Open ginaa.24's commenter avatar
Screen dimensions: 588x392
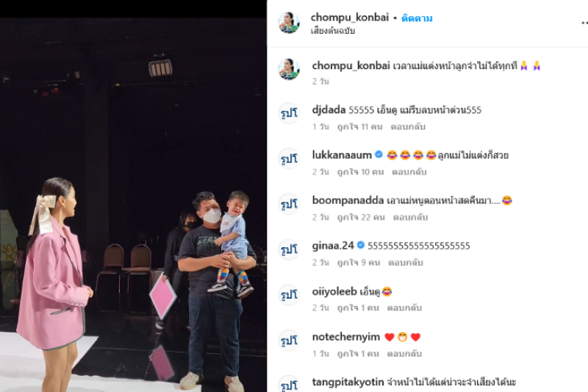click(289, 249)
